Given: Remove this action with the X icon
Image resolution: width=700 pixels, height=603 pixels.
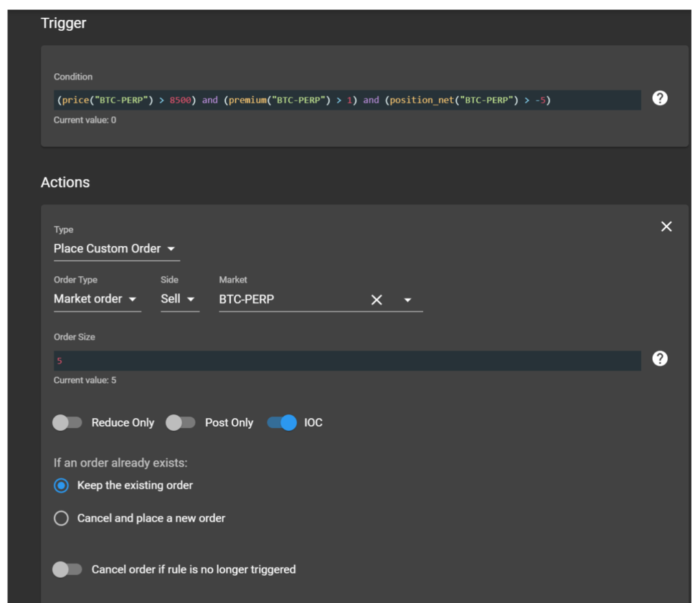Looking at the screenshot, I should point(666,227).
